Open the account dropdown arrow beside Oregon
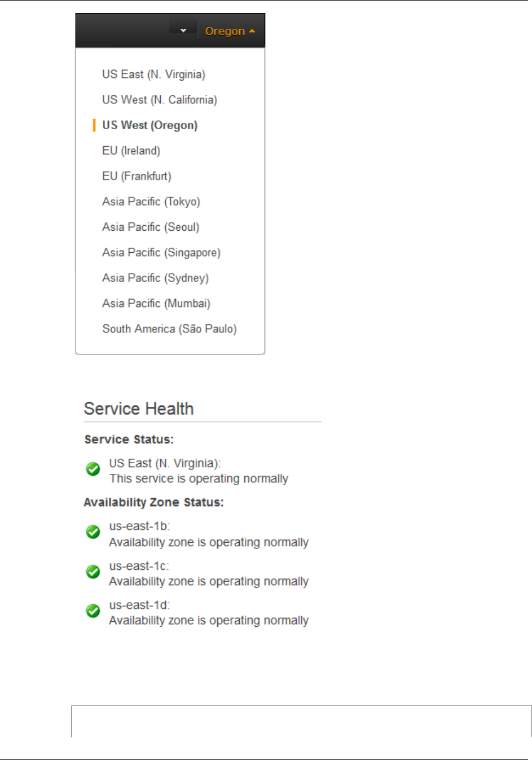 tap(183, 30)
